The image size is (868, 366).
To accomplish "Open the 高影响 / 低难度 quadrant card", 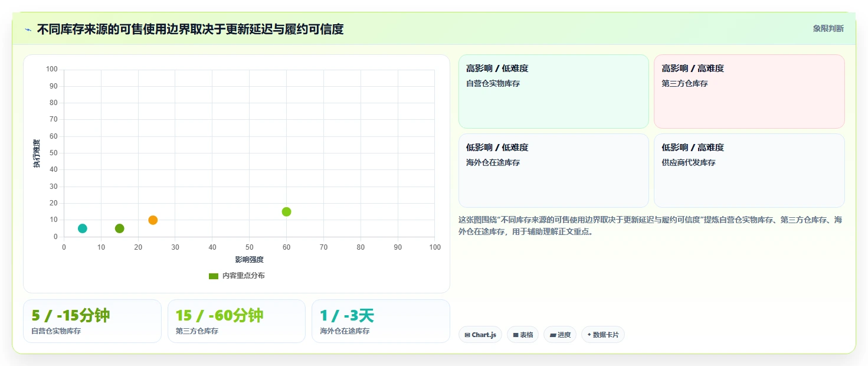I will pos(553,91).
